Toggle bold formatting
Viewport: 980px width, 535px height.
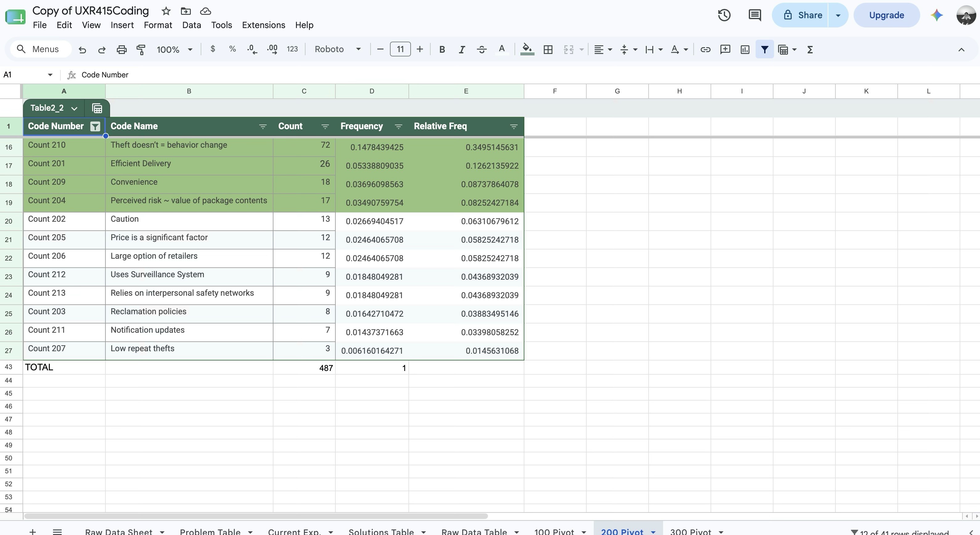coord(442,49)
